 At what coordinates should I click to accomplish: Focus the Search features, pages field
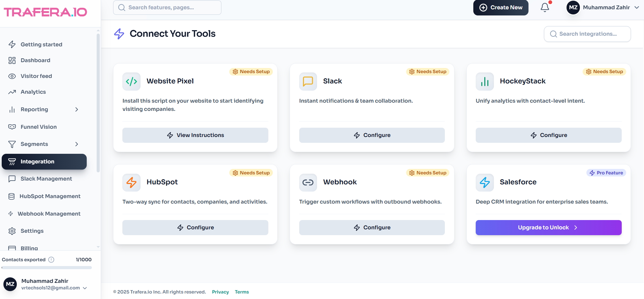167,8
